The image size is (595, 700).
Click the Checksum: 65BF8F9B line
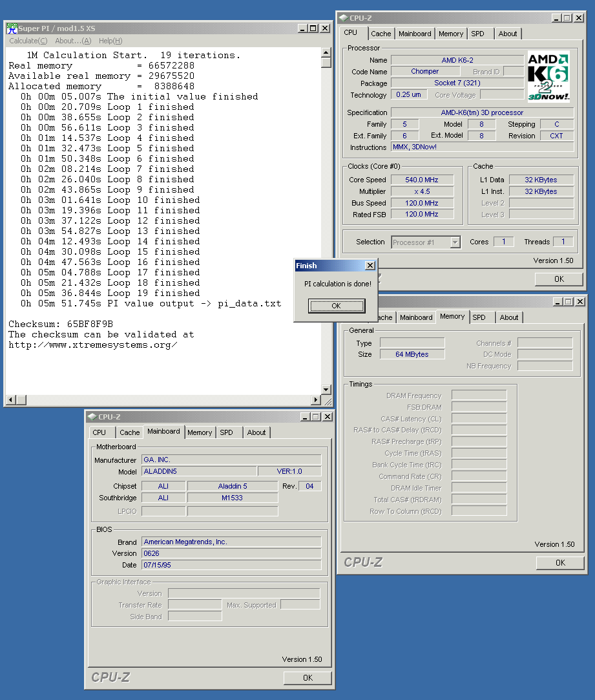[61, 324]
